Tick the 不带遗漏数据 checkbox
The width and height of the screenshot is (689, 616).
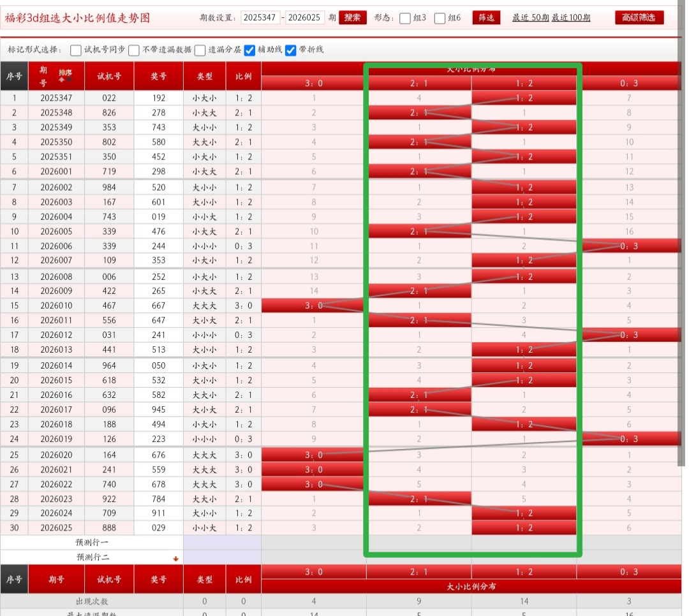coord(134,50)
